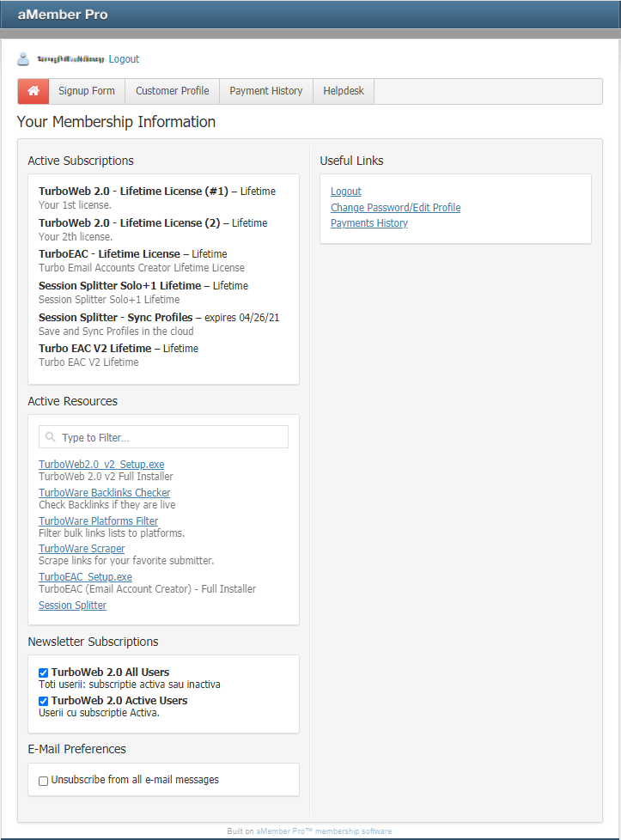This screenshot has height=840, width=621.
Task: Click TurboWeb 2.0 - Lifetime License (2)
Action: [129, 222]
